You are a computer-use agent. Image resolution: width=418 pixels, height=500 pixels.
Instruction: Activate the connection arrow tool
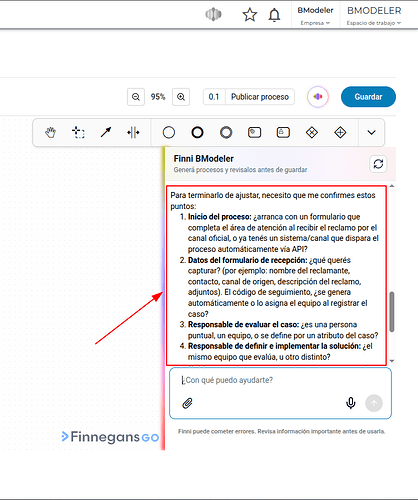(106, 133)
